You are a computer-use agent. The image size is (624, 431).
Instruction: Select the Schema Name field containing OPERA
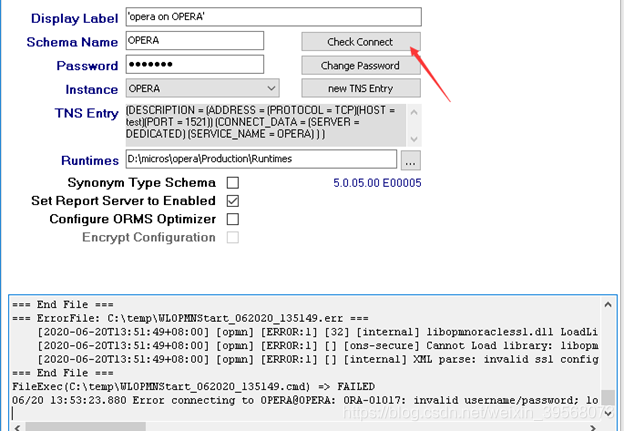[195, 41]
